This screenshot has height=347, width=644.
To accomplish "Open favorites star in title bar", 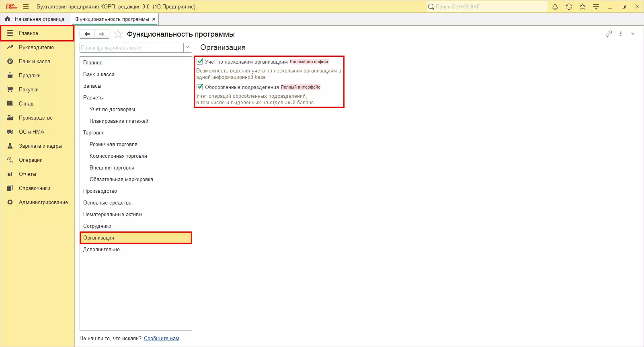I will [582, 6].
